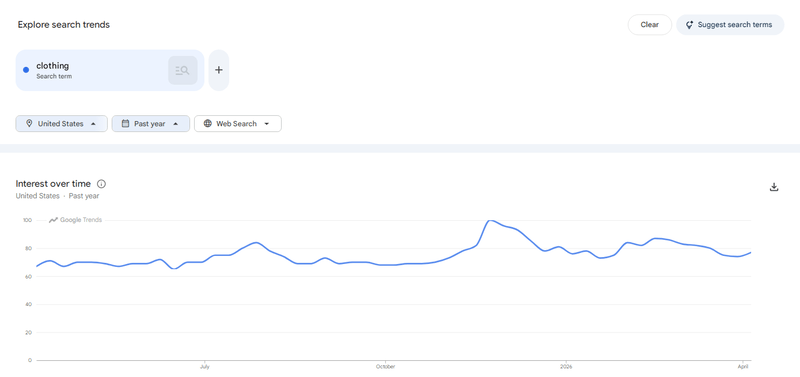
Task: Click the October label on chart axis
Action: (x=385, y=367)
